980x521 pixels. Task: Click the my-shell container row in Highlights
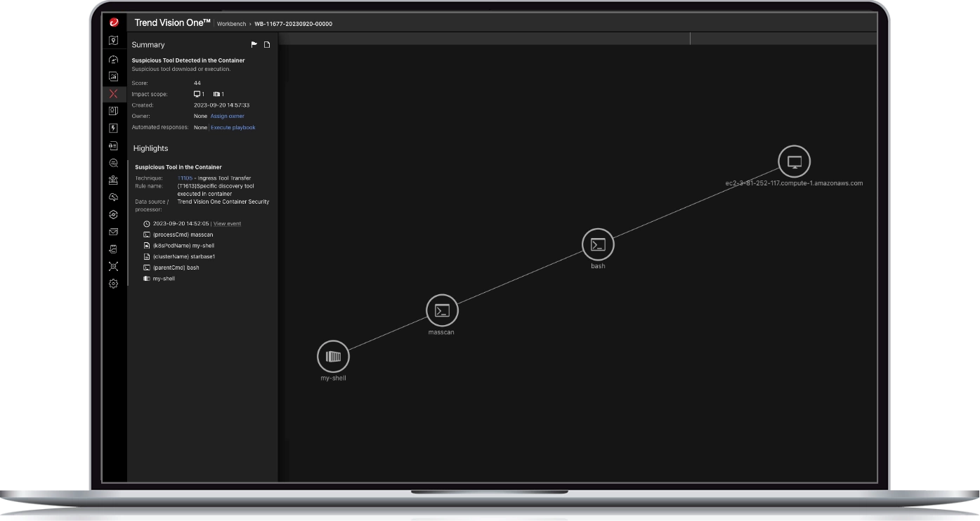click(x=159, y=279)
